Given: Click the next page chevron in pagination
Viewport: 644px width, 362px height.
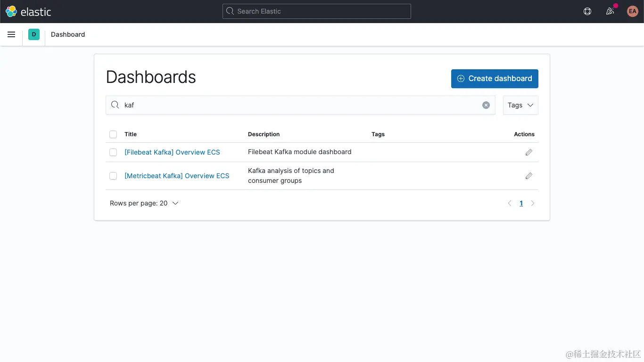Looking at the screenshot, I should pyautogui.click(x=533, y=203).
